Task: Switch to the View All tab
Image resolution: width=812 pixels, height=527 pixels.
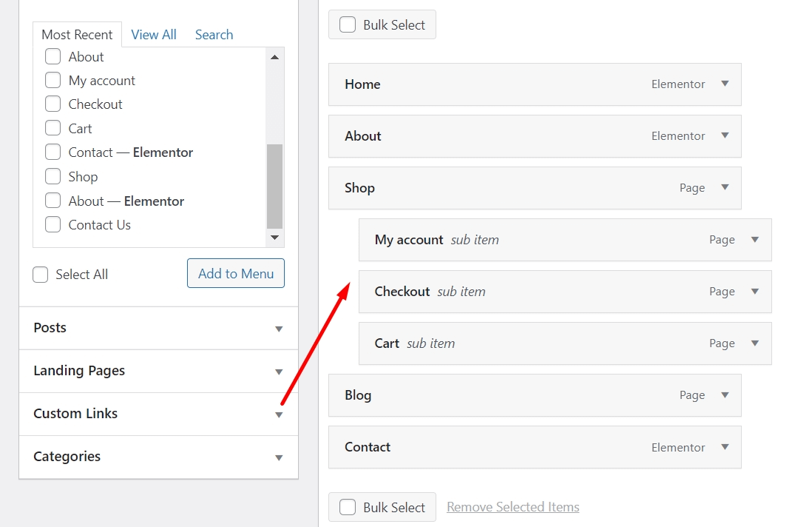Action: (x=154, y=34)
